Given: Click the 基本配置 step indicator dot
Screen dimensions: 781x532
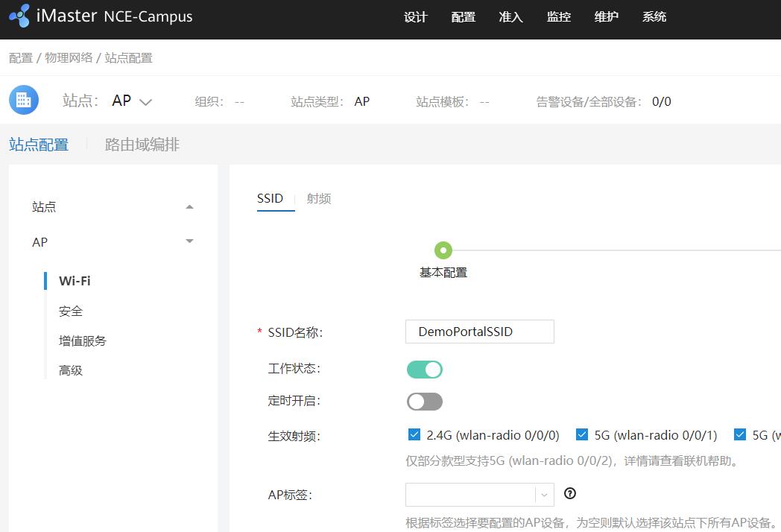Looking at the screenshot, I should [x=443, y=250].
